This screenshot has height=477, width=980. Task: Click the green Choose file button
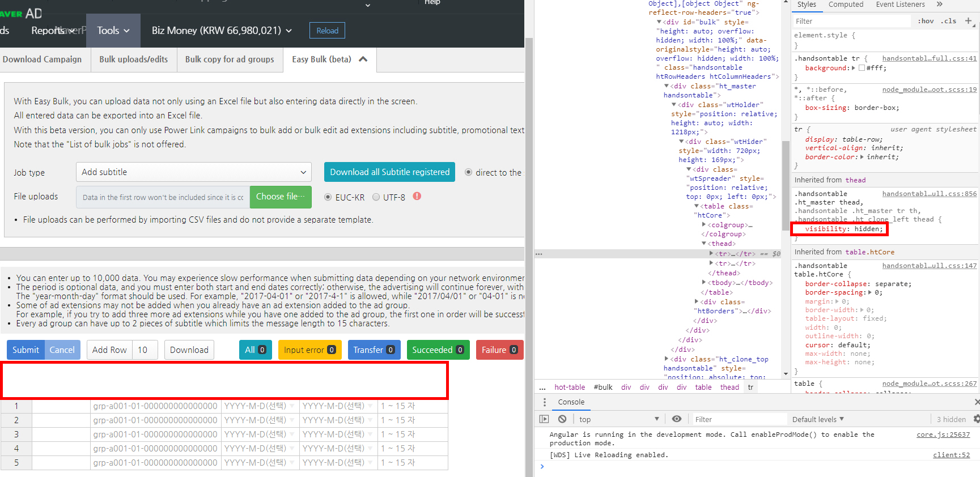pyautogui.click(x=281, y=197)
